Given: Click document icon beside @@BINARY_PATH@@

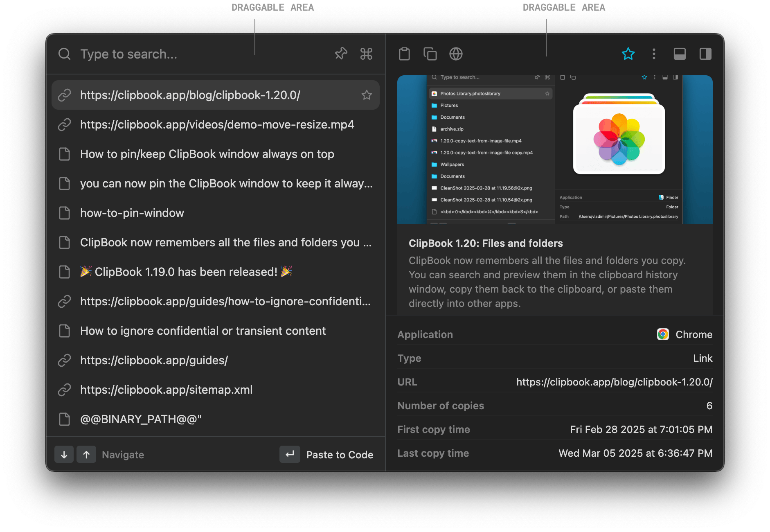Looking at the screenshot, I should (64, 419).
